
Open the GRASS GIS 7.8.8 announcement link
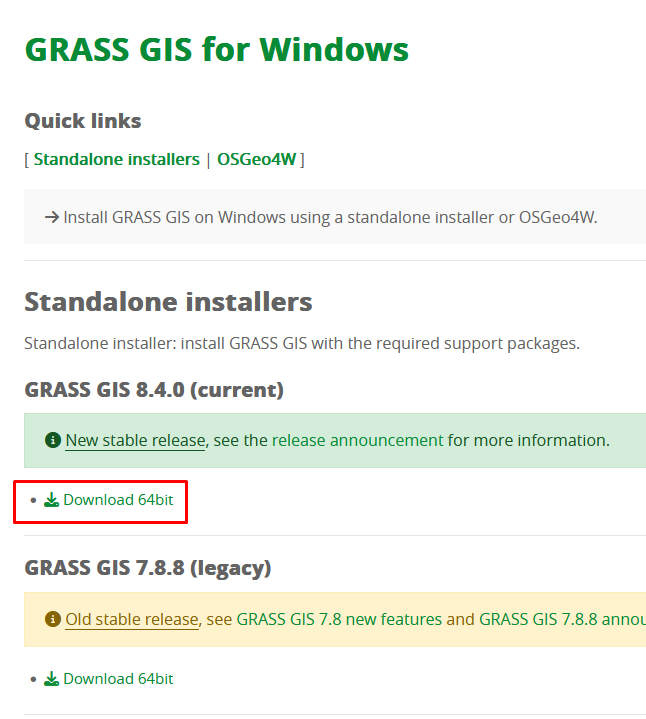coord(562,619)
